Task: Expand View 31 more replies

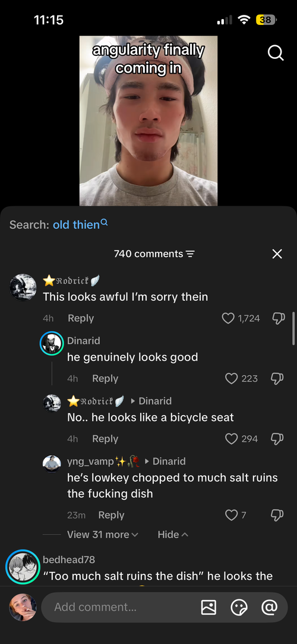Action: coord(103,535)
